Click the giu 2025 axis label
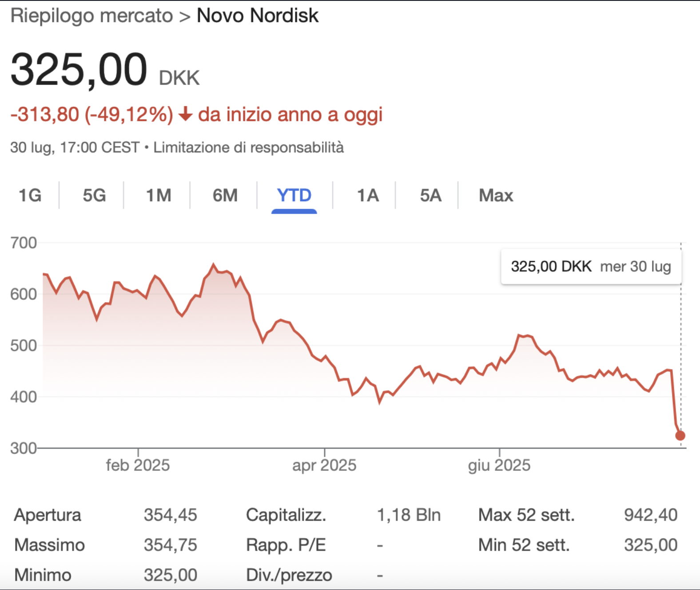700x590 pixels. (499, 465)
